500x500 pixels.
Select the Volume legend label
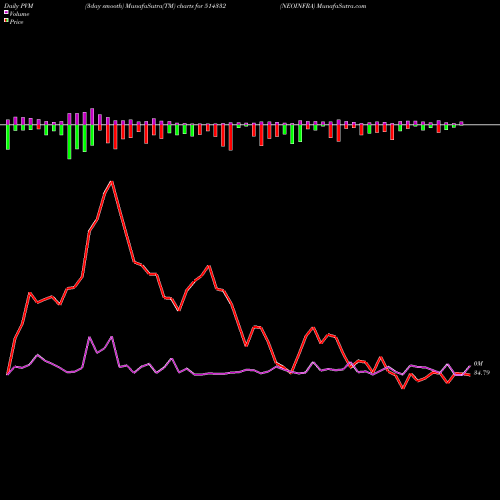pos(19,14)
